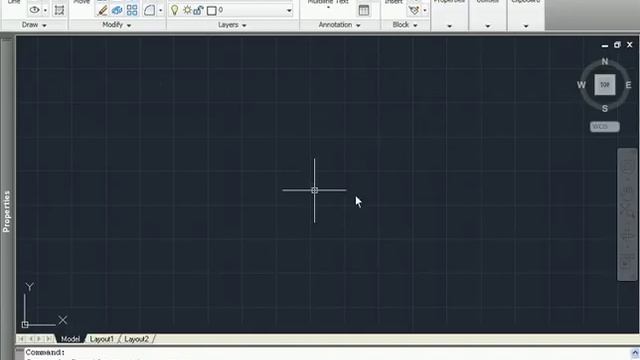Open the Properties palette side tab
Viewport: 640px width, 360px height.
pos(6,212)
